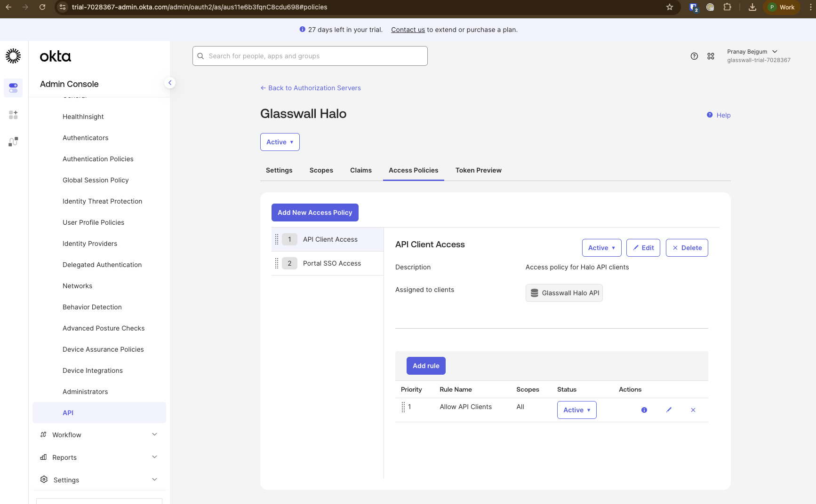Edit Allow API Clients rule with pencil icon

669,410
